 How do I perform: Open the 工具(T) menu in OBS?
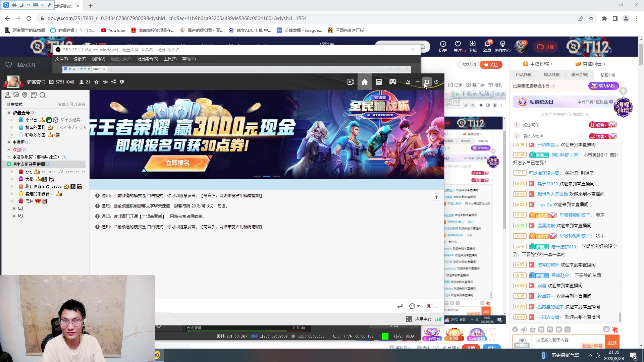coord(170,59)
